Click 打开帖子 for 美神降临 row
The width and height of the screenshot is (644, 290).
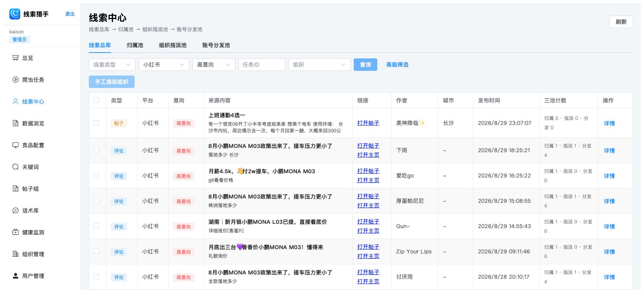368,123
